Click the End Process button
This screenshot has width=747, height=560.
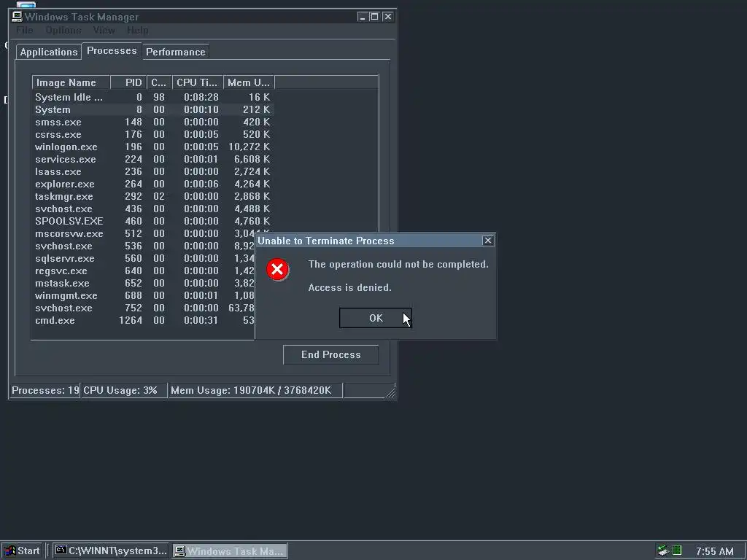coord(330,355)
